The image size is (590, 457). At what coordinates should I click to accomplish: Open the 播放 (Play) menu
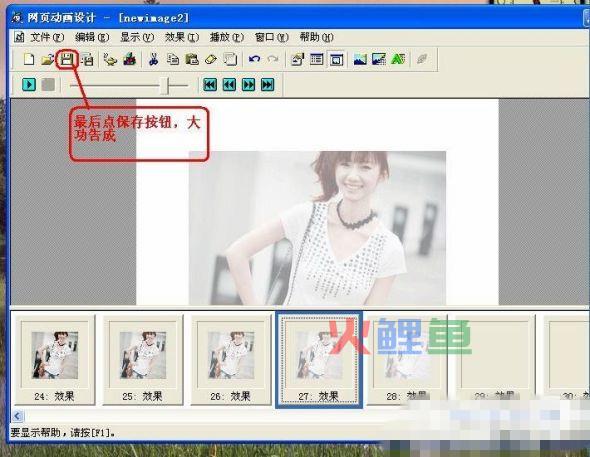click(227, 37)
